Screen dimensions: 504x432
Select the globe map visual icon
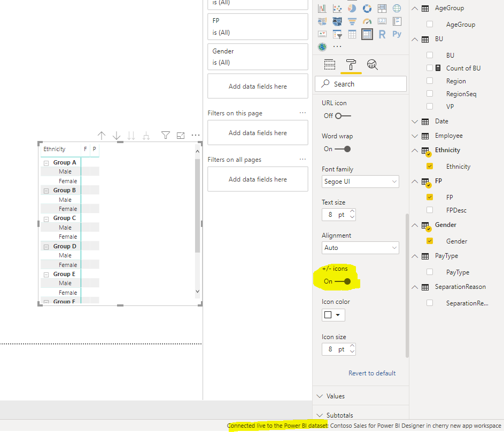[x=397, y=9]
